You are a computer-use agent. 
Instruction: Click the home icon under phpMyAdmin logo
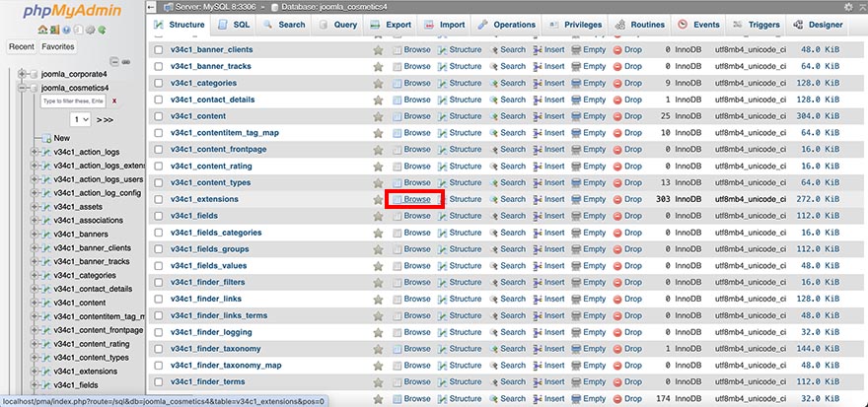[x=41, y=30]
